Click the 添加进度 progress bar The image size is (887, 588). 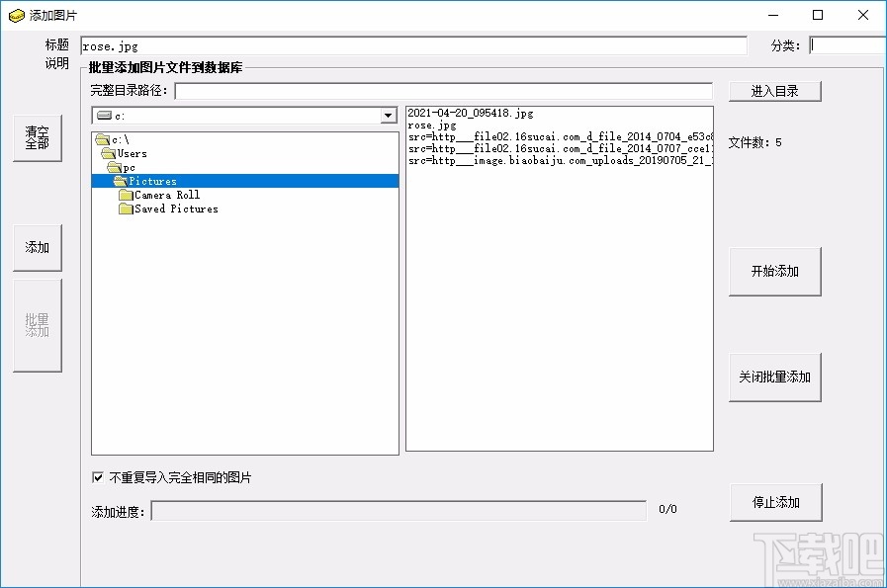click(x=396, y=510)
